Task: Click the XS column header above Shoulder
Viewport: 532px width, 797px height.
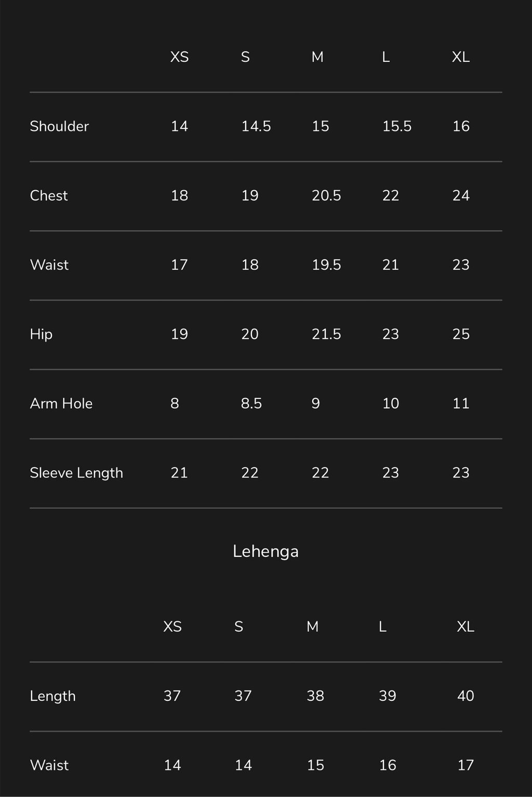Action: coord(179,57)
